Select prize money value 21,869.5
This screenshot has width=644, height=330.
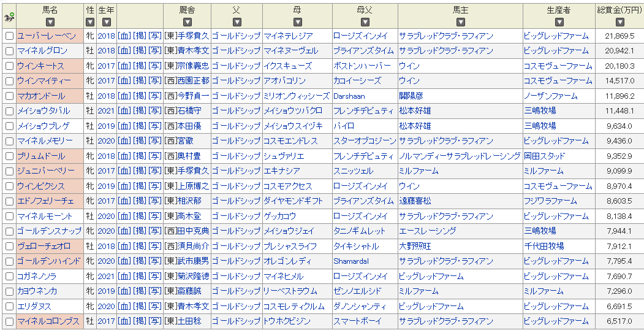tap(619, 36)
